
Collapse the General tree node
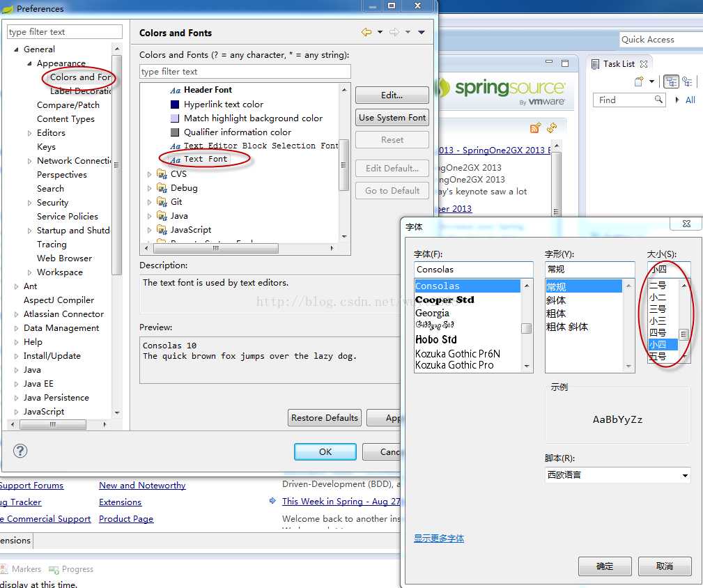[x=16, y=49]
